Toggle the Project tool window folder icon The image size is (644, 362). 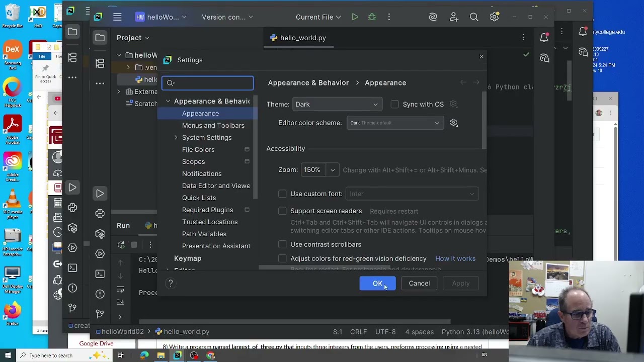[100, 38]
